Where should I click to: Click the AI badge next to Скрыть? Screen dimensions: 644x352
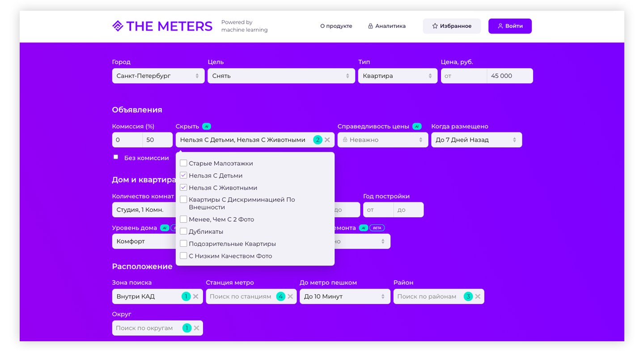pyautogui.click(x=206, y=126)
